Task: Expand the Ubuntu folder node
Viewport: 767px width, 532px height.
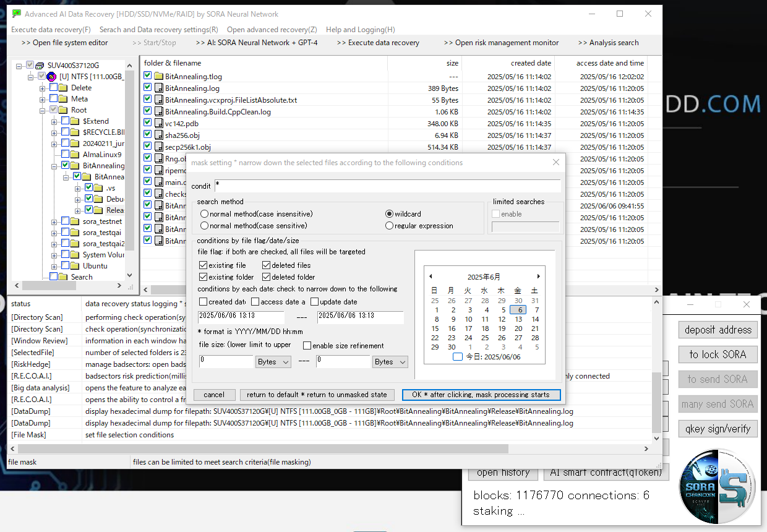Action: [x=54, y=266]
